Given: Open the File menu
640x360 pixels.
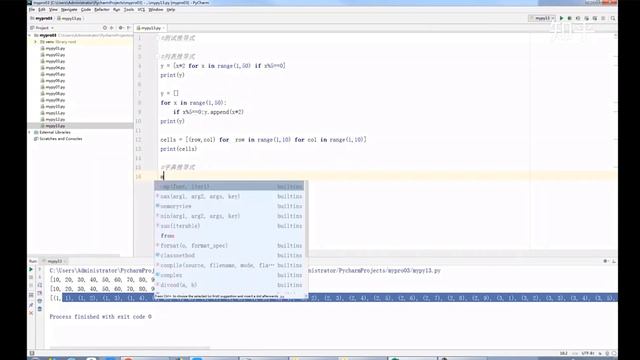Looking at the screenshot, I should pos(32,9).
